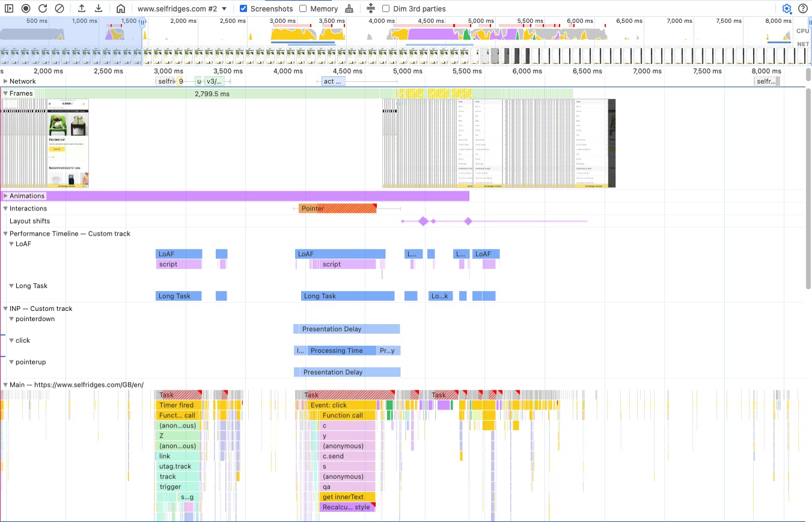This screenshot has width=812, height=522.
Task: Open DevTools help via the question mark
Action: click(804, 8)
